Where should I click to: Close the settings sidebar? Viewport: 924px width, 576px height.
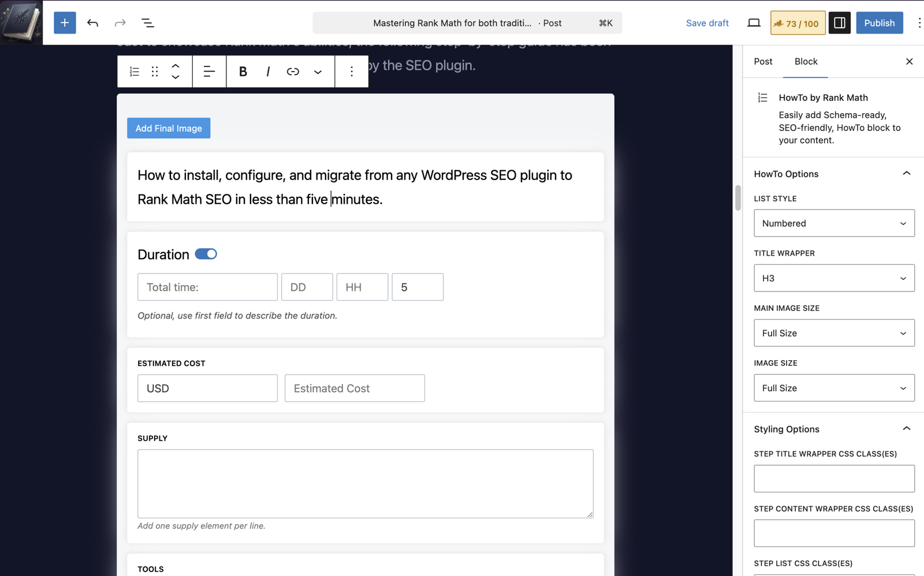(909, 61)
